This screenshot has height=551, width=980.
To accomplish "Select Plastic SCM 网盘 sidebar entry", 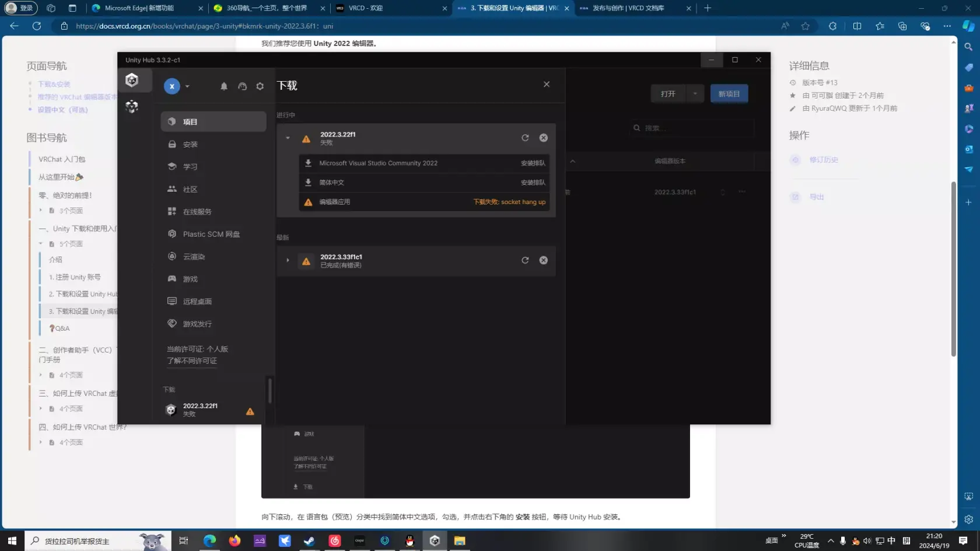I will pyautogui.click(x=213, y=234).
